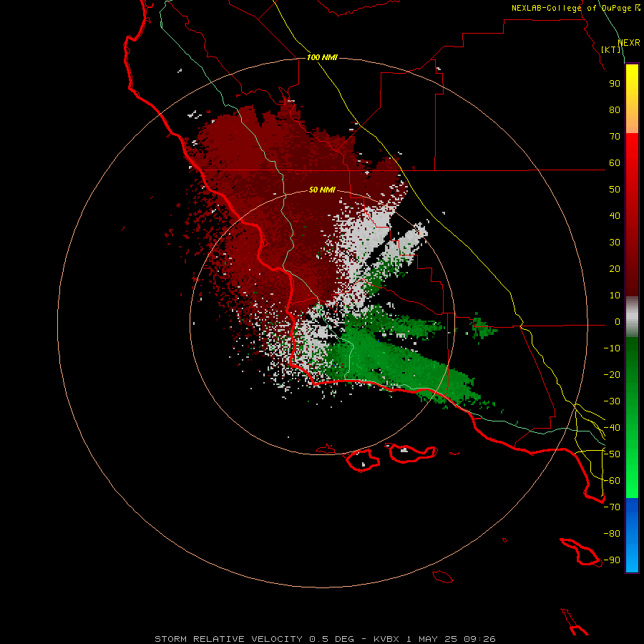Screen dimensions: 644x644
Task: Click the KVBX radar site identifier
Action: [x=386, y=639]
